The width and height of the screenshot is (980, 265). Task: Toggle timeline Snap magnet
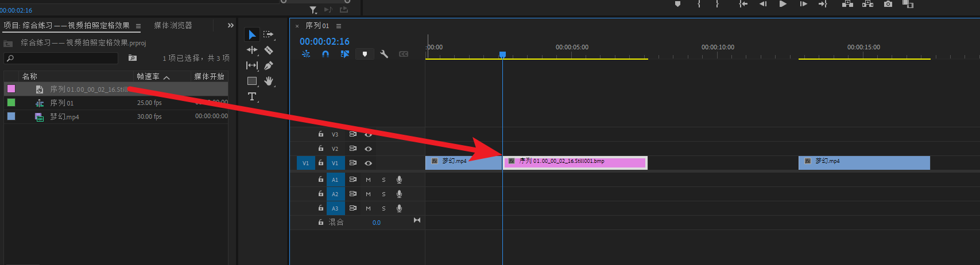pos(325,54)
